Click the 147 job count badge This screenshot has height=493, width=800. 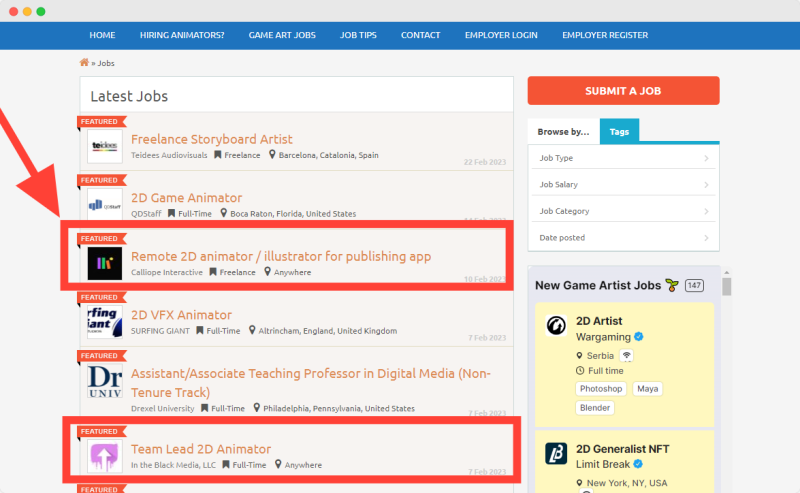(x=694, y=285)
